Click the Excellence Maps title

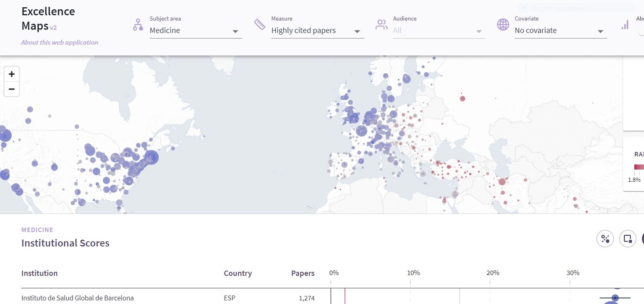tap(48, 18)
